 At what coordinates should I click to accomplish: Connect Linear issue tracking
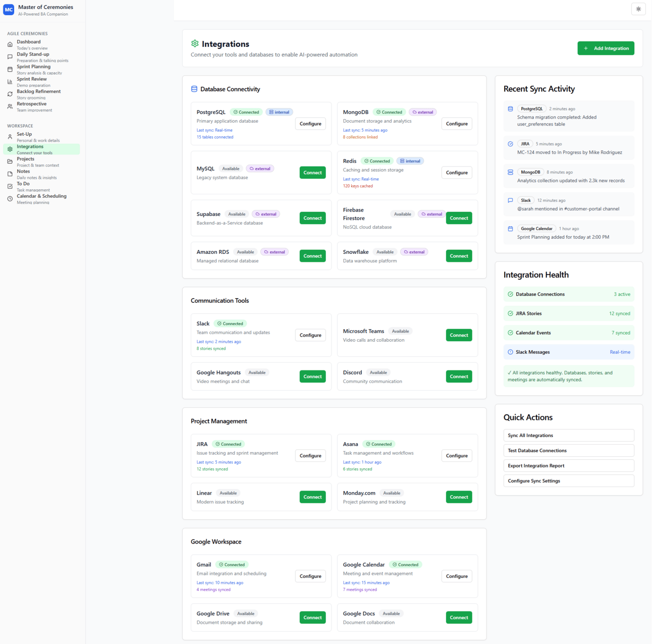[x=313, y=497]
